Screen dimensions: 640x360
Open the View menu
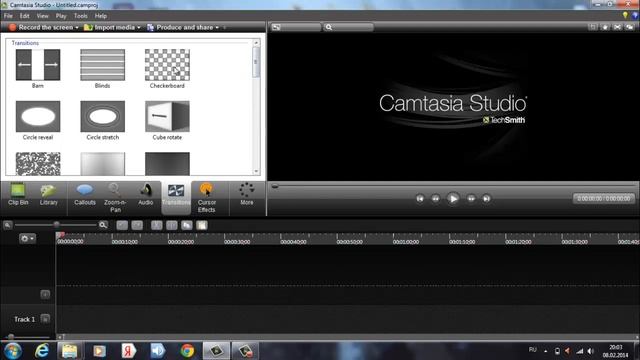click(42, 16)
